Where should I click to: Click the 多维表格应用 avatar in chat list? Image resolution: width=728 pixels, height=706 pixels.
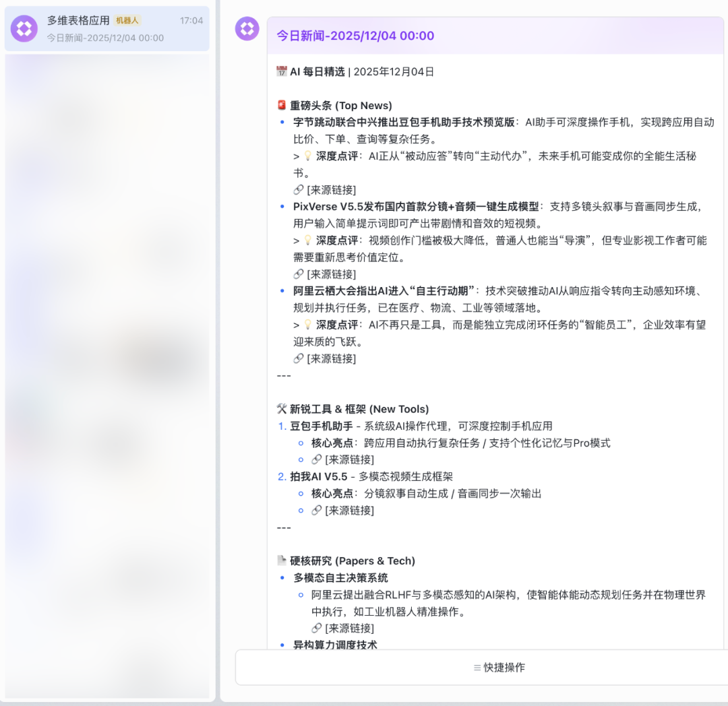(24, 28)
